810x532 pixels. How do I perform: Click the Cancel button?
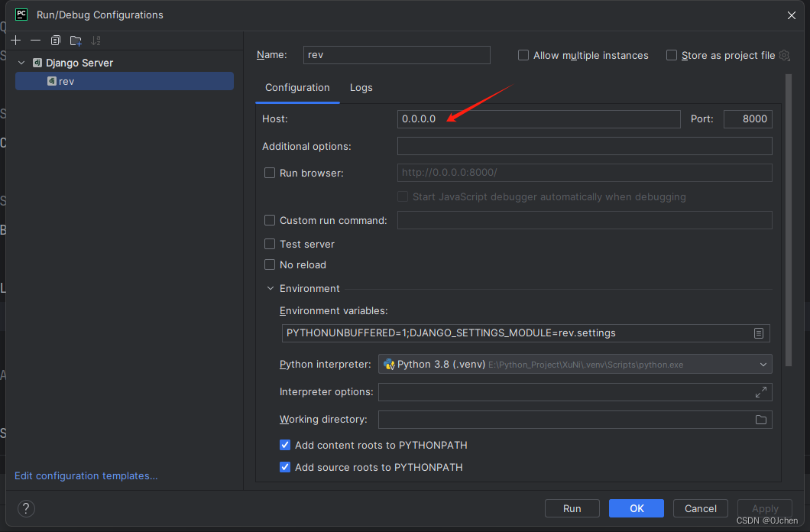701,508
